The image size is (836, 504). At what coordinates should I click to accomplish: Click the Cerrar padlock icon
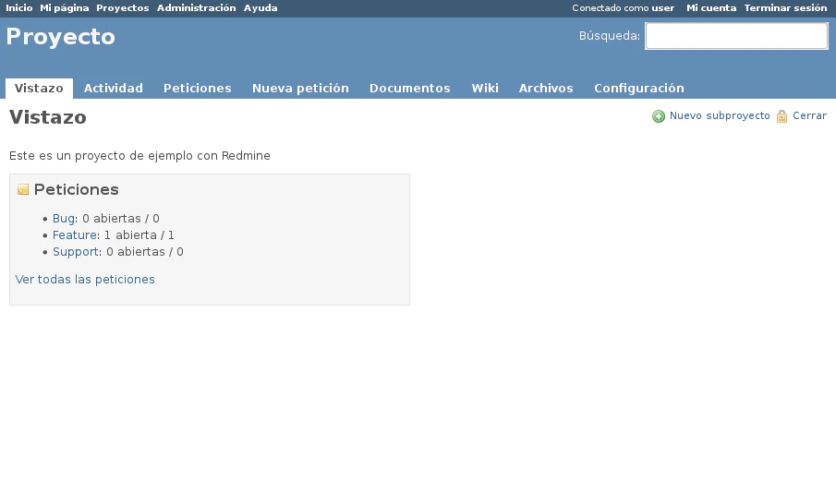782,116
